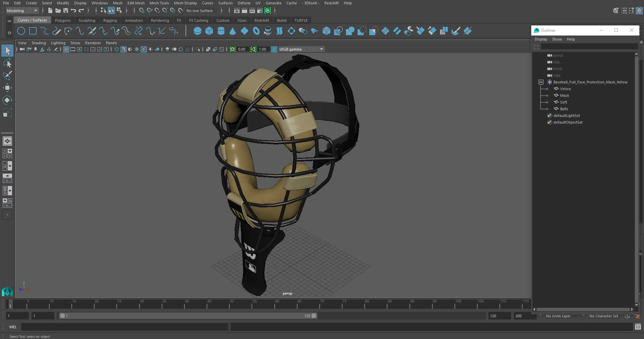Image resolution: width=644 pixels, height=339 pixels.
Task: Switch to single perspective view layout
Action: tap(7, 141)
